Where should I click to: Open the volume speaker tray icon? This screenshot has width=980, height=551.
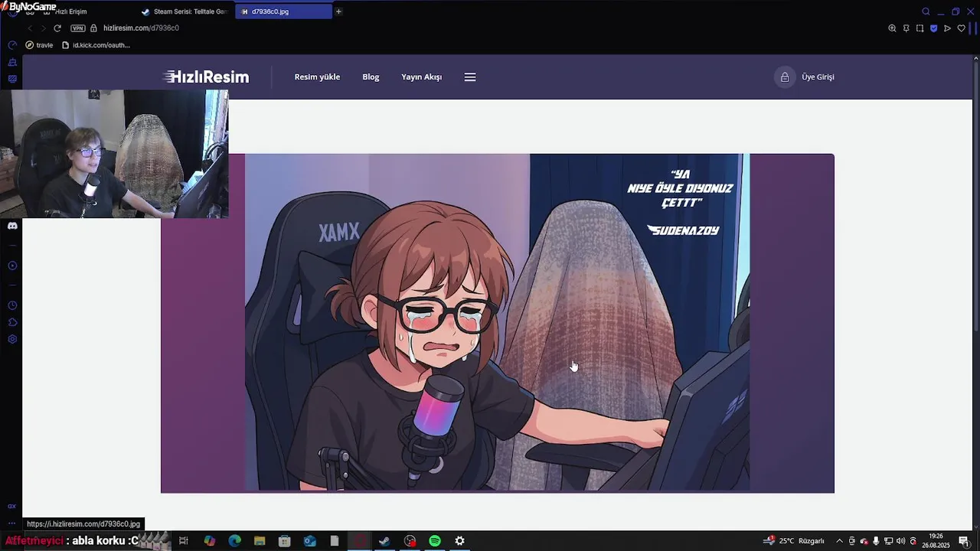900,541
